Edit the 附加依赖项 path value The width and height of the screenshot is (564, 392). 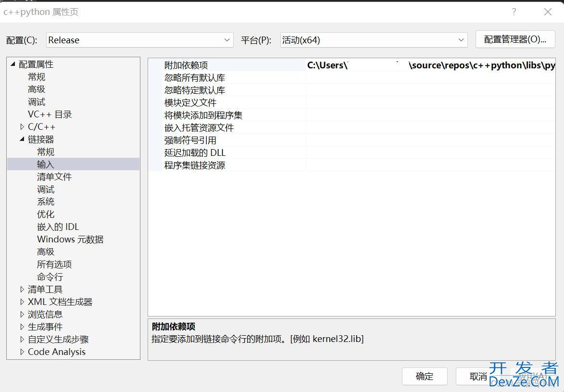430,65
